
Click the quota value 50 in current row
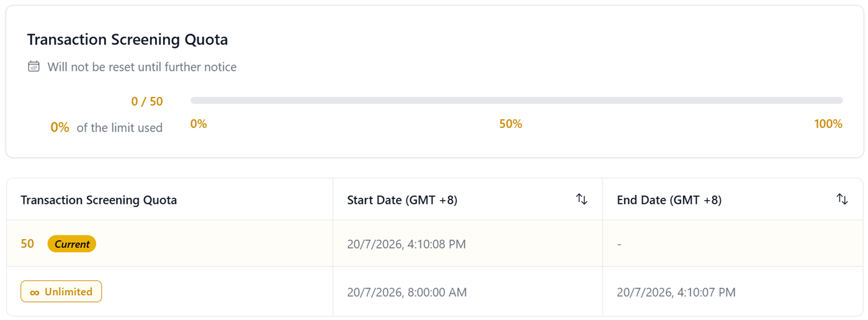[27, 244]
